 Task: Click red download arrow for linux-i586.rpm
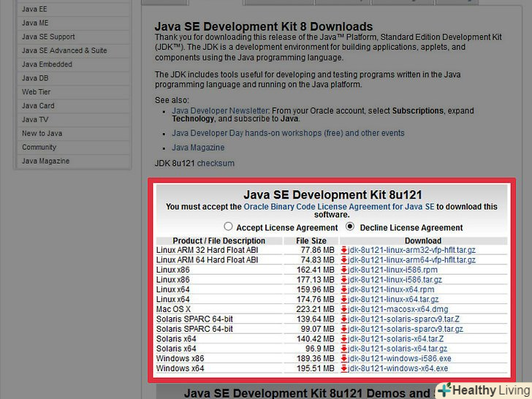click(x=344, y=270)
